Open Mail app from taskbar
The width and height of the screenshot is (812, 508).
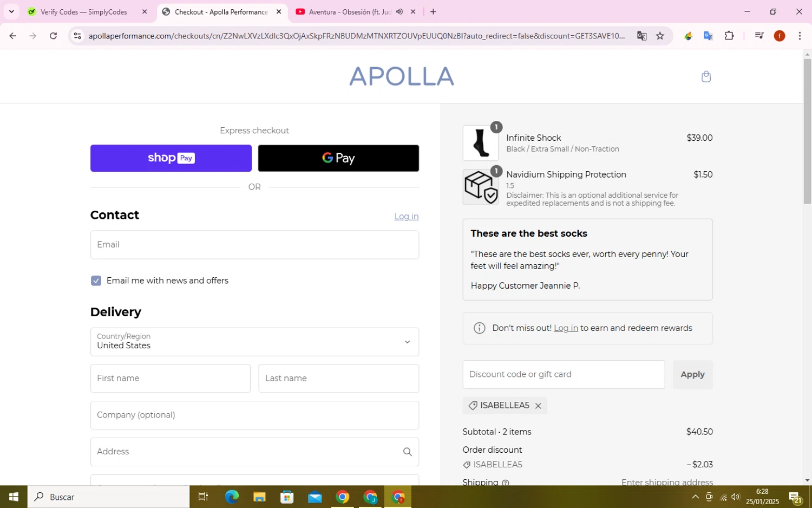pyautogui.click(x=315, y=497)
